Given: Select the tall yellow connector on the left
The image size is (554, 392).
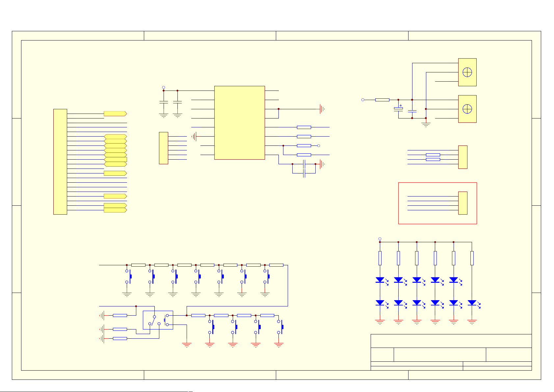Looking at the screenshot, I should point(60,162).
